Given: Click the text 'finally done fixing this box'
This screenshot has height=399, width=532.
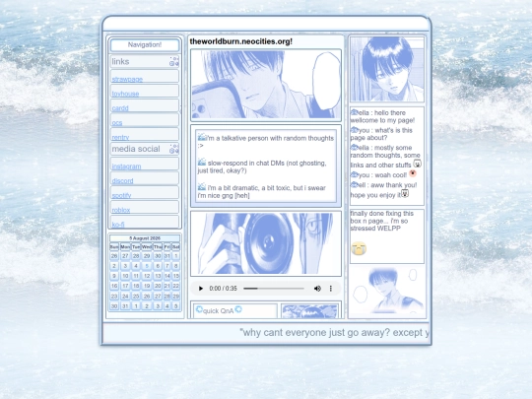Looking at the screenshot, I should coord(381,217).
